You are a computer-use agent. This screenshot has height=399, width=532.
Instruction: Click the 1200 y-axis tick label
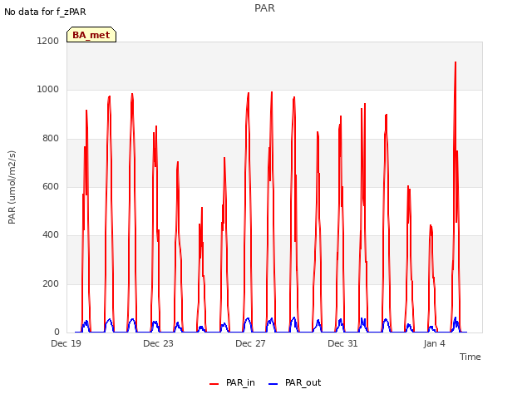pyautogui.click(x=48, y=41)
